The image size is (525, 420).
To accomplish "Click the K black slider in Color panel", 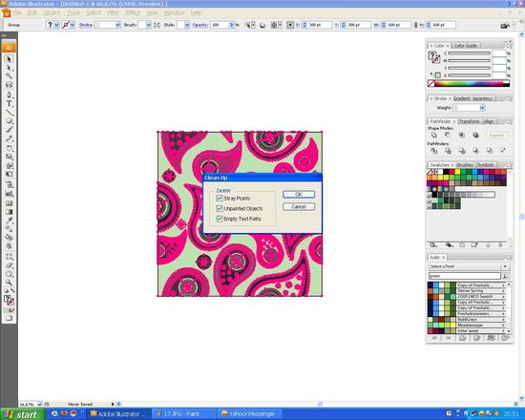I will tap(470, 75).
